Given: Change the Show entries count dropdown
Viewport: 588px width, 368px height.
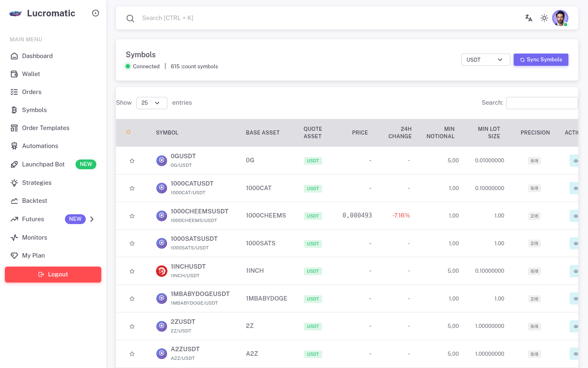Looking at the screenshot, I should 151,103.
